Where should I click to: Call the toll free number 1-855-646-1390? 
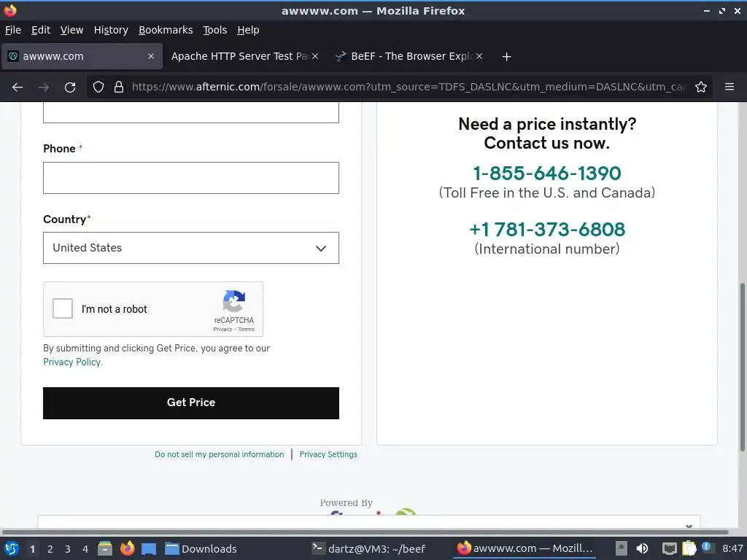[x=547, y=174]
